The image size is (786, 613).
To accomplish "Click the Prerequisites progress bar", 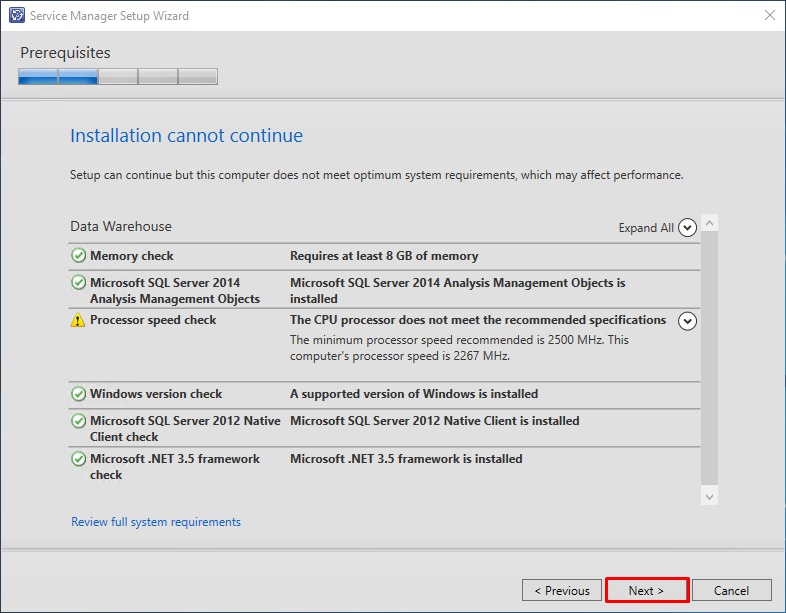I will tap(118, 76).
